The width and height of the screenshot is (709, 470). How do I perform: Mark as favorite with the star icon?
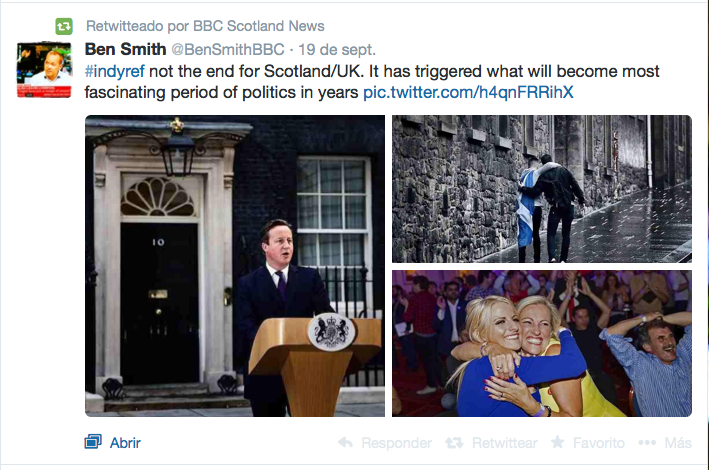(558, 443)
